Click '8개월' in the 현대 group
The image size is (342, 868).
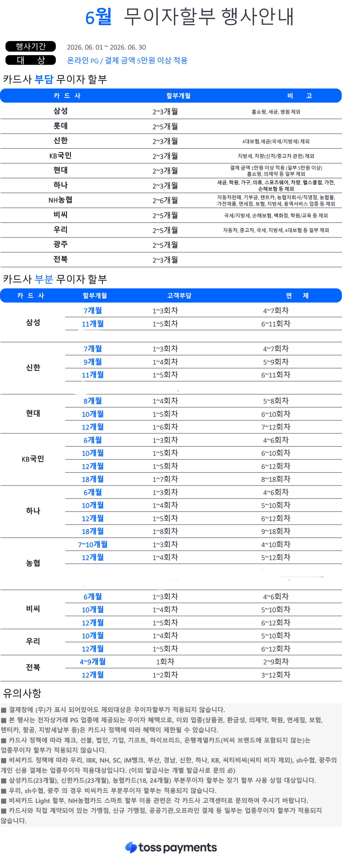point(93,401)
